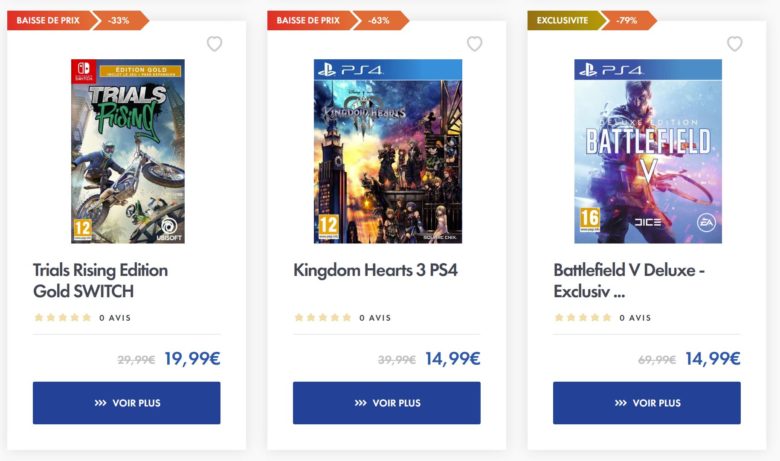Image resolution: width=780 pixels, height=461 pixels.
Task: Click star rating under Trials Rising
Action: click(x=62, y=318)
